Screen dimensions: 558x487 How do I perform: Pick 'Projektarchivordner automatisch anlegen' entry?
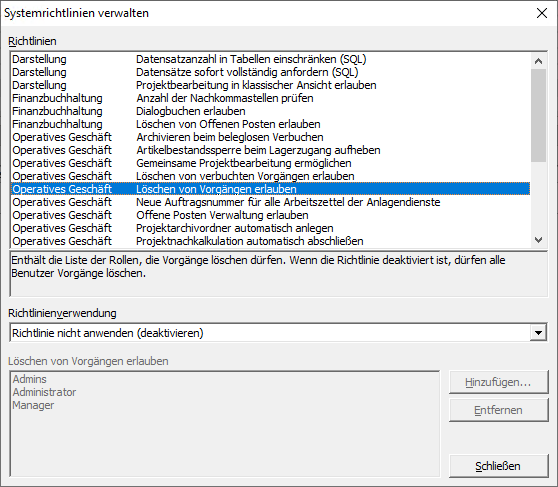[270, 228]
